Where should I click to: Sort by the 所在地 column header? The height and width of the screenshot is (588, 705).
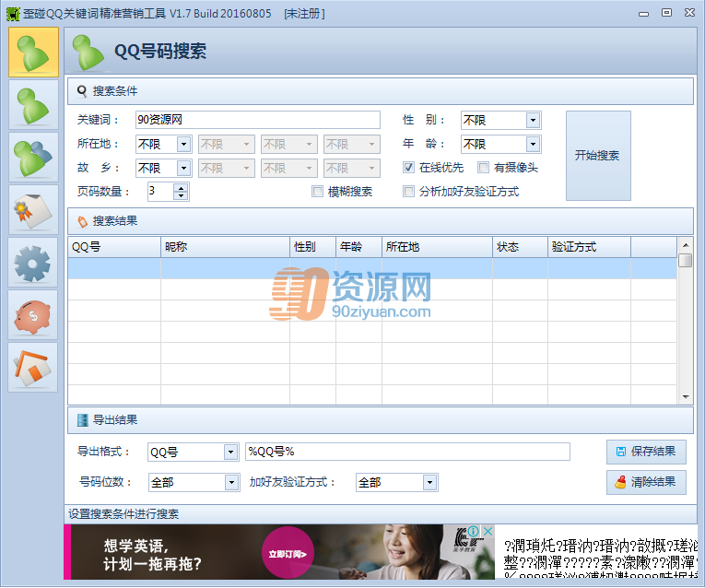(x=437, y=247)
